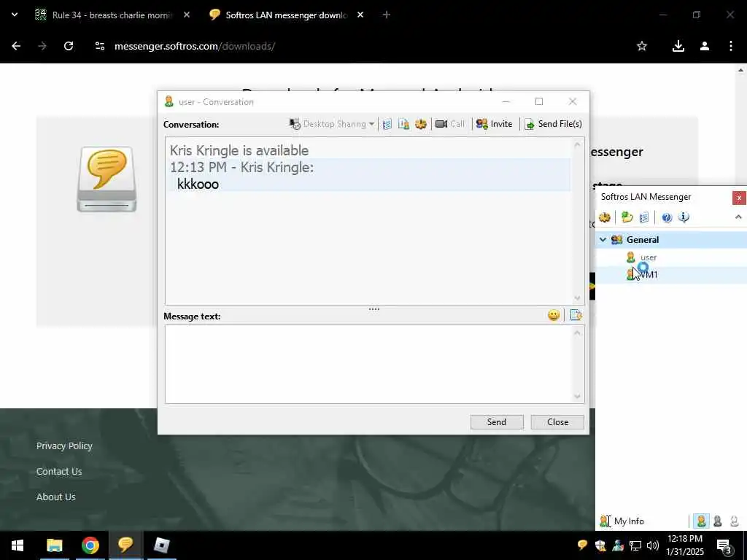Open message history in Messenger panel
Image resolution: width=747 pixels, height=560 pixels.
[x=643, y=217]
